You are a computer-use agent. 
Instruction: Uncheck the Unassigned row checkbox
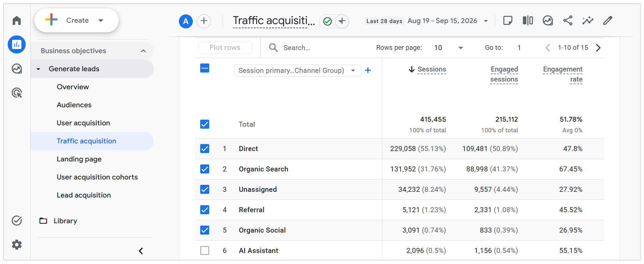[205, 189]
